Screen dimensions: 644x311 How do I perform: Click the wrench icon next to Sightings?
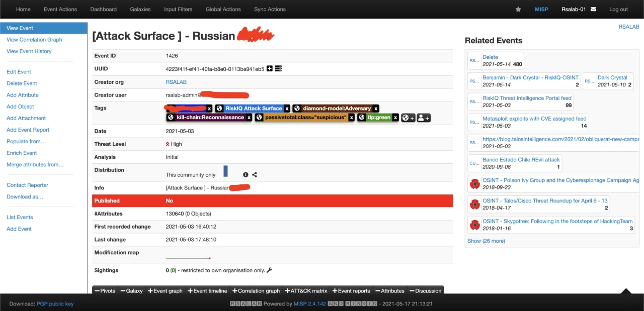pyautogui.click(x=269, y=270)
